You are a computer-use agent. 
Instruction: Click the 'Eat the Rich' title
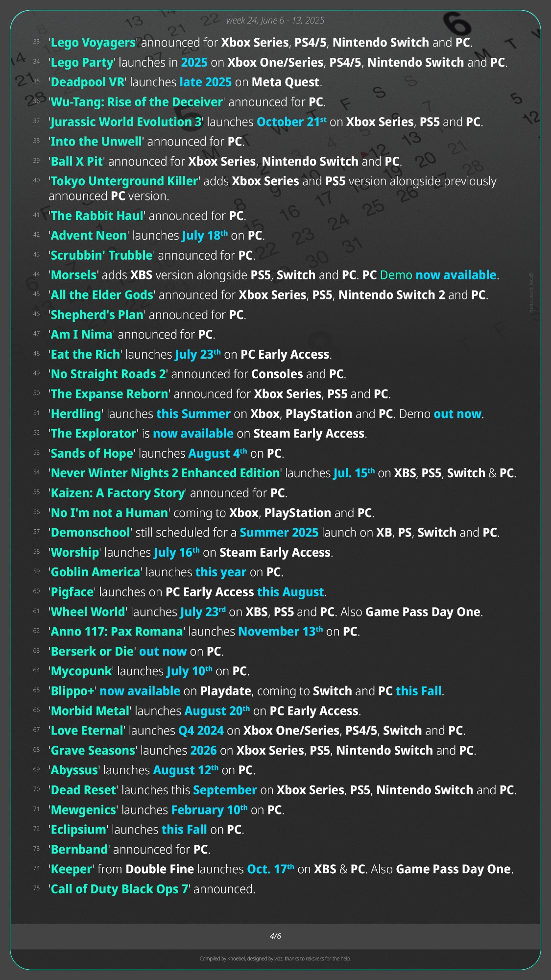(x=85, y=355)
